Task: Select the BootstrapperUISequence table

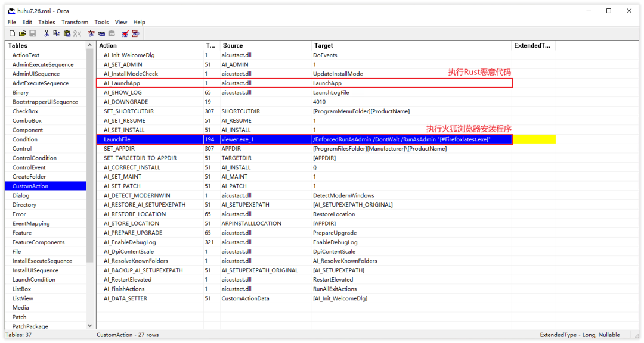Action: pyautogui.click(x=45, y=102)
